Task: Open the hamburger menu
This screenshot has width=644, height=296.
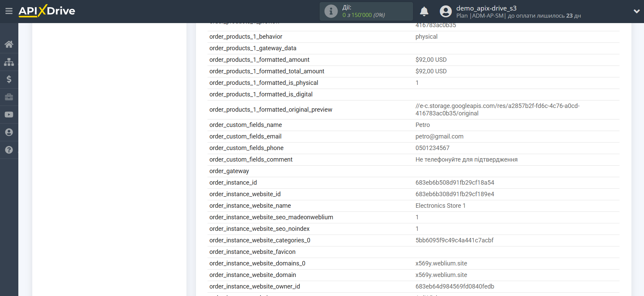Action: pyautogui.click(x=9, y=11)
